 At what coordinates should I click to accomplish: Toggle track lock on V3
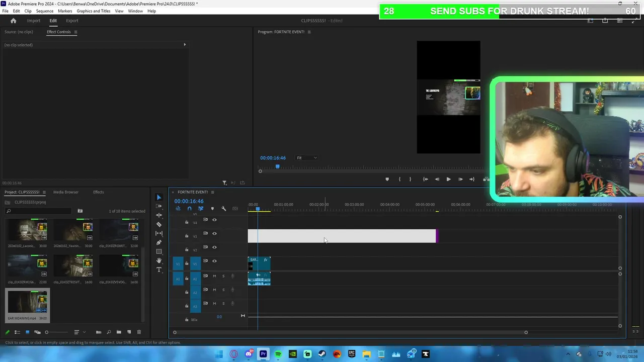pyautogui.click(x=187, y=236)
